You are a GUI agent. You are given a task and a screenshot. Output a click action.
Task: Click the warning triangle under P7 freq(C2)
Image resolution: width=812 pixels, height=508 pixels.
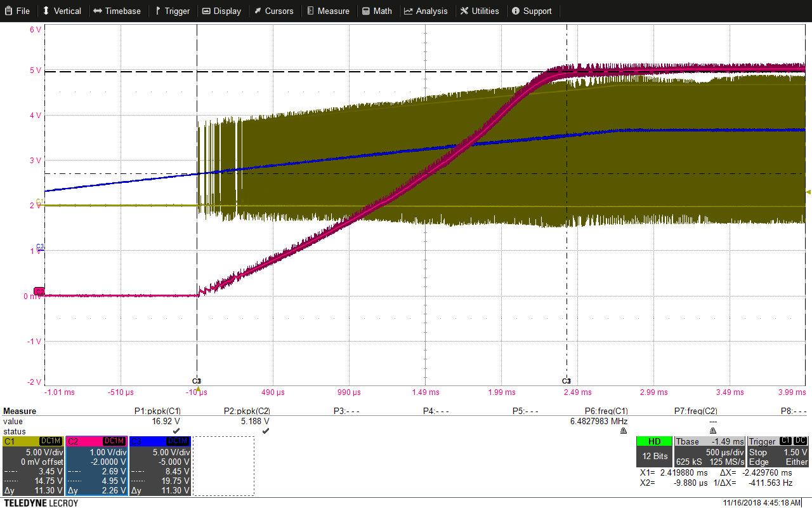(x=713, y=431)
